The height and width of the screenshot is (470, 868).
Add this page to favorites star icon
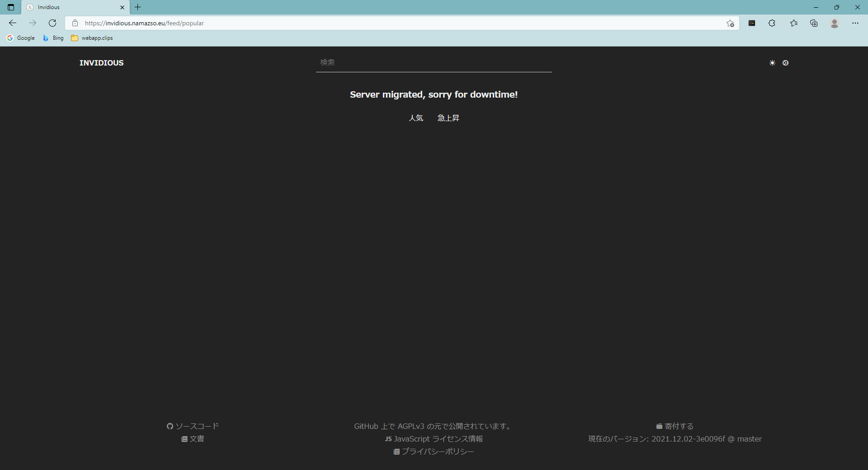click(730, 23)
